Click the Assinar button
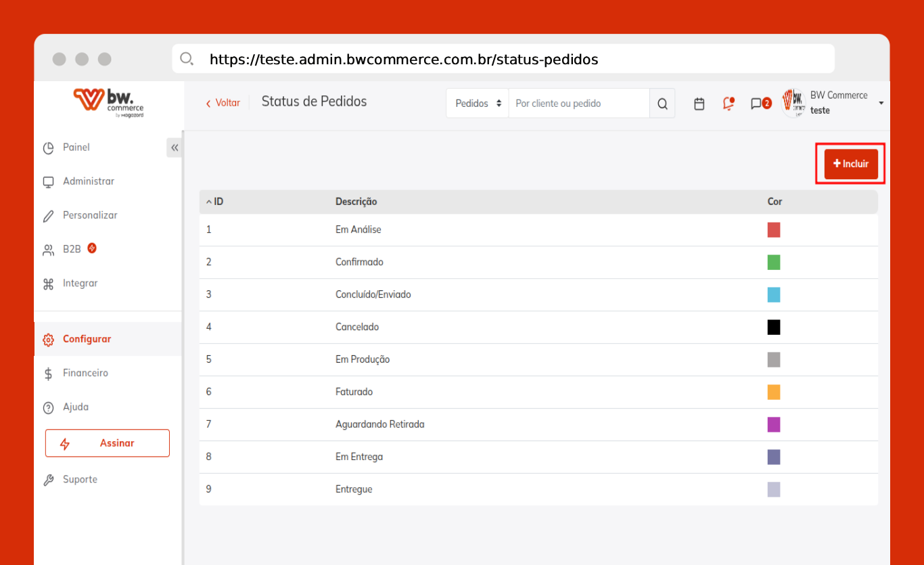924x565 pixels. click(x=108, y=443)
